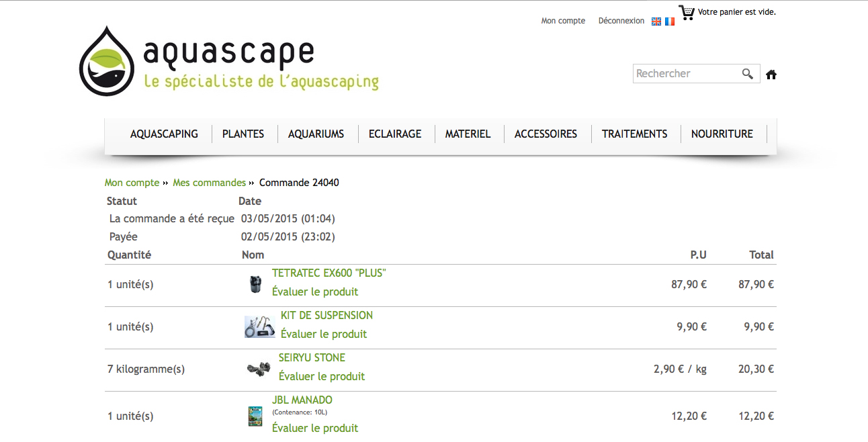Click the "Statut" column header
The image size is (868, 442).
tap(122, 201)
